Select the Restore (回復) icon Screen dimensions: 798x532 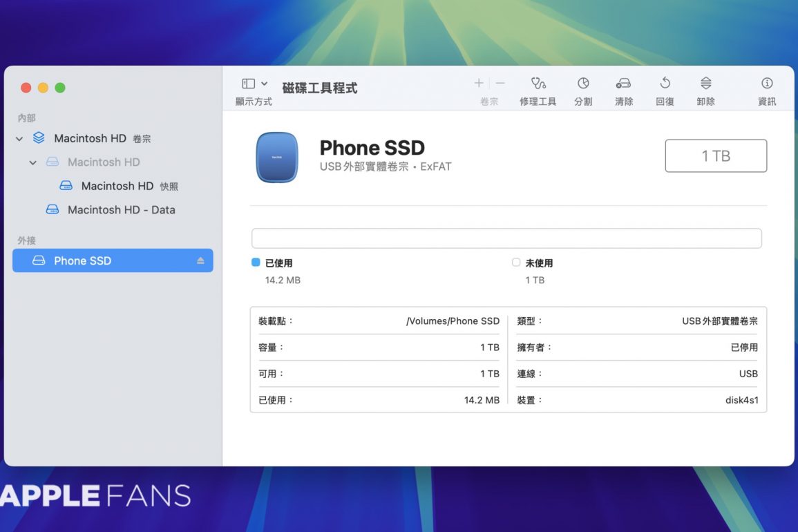[665, 84]
